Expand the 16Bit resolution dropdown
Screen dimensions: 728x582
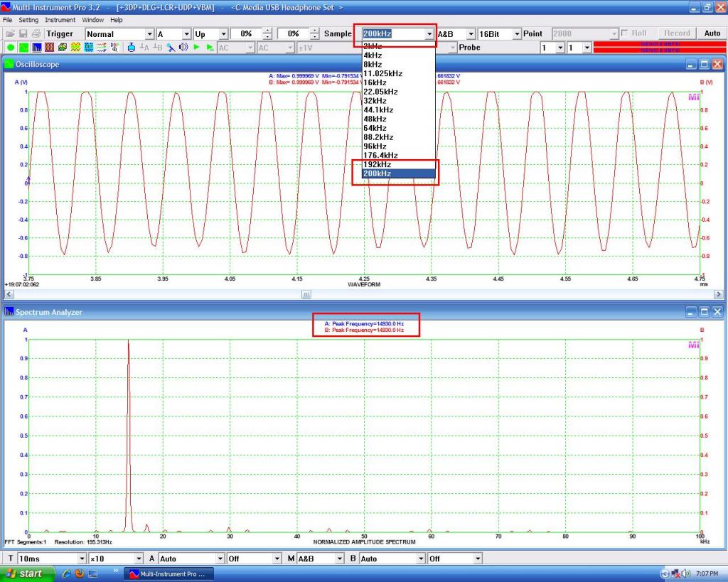coord(517,34)
